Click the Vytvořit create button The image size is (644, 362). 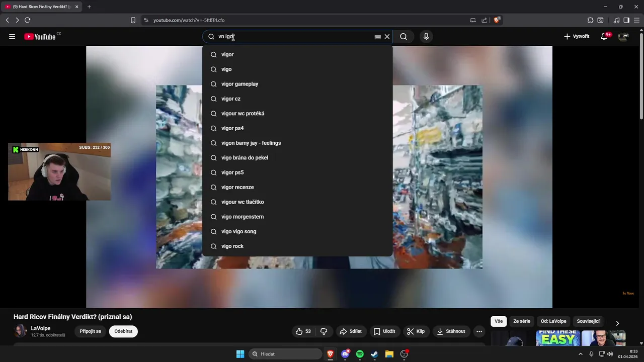(577, 36)
